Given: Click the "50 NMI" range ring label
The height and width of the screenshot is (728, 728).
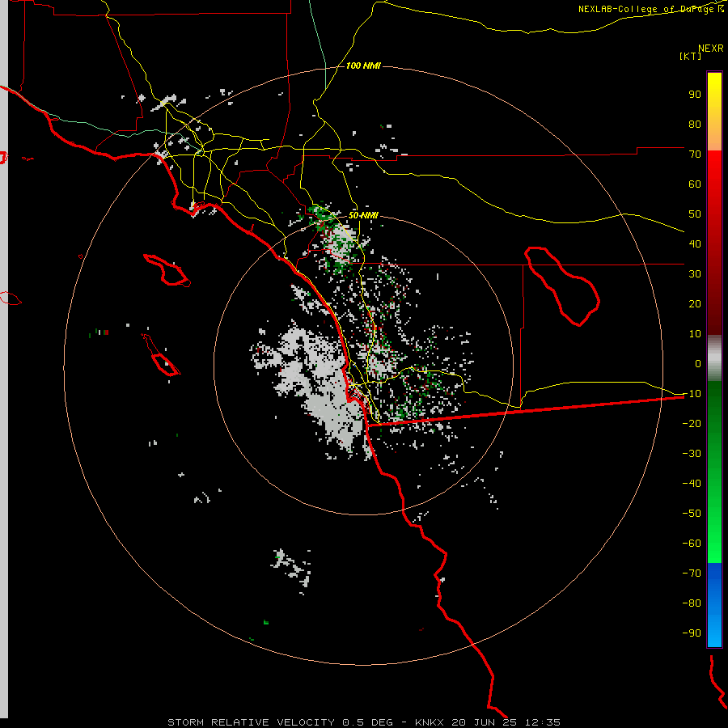Looking at the screenshot, I should pos(363,215).
